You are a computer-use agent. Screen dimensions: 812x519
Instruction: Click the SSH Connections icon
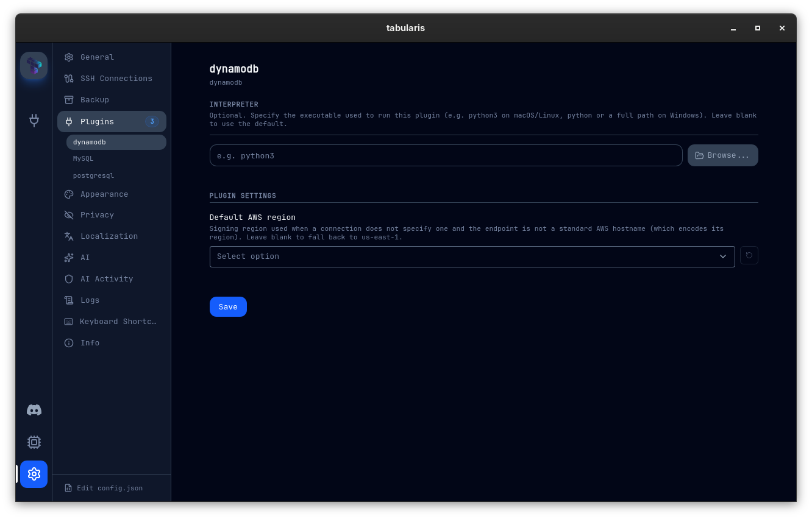tap(69, 79)
